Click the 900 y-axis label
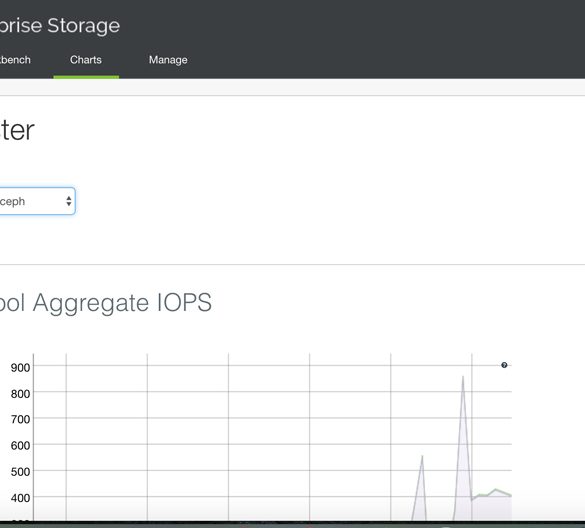Viewport: 585px width, 528px height. (20, 368)
